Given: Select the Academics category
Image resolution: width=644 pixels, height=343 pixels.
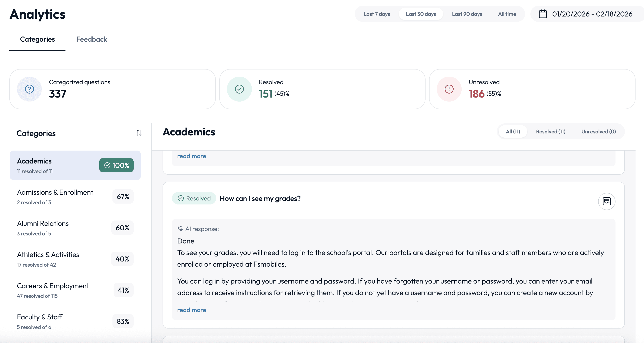Looking at the screenshot, I should tap(75, 165).
